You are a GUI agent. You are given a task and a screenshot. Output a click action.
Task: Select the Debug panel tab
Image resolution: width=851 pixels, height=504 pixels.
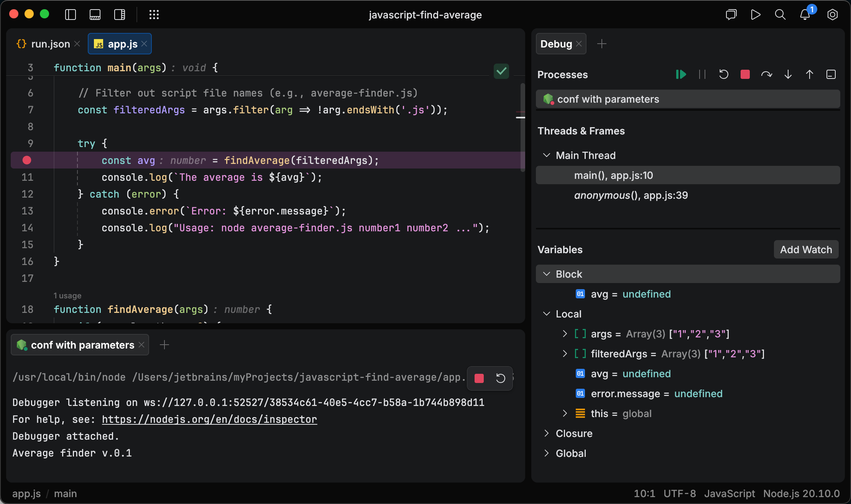click(555, 44)
